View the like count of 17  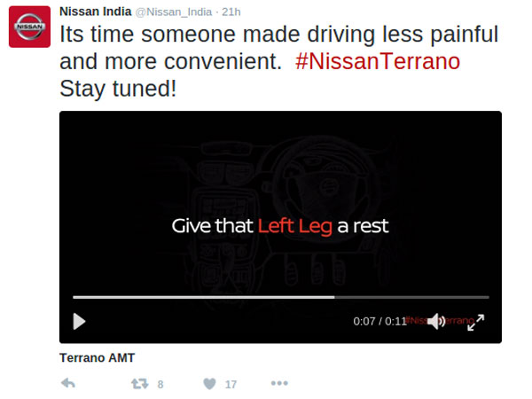pos(231,385)
